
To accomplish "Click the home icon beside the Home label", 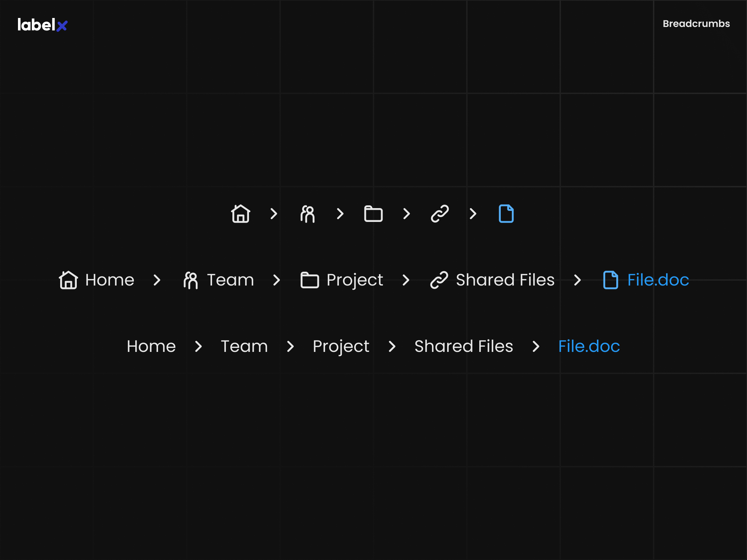I will (68, 280).
